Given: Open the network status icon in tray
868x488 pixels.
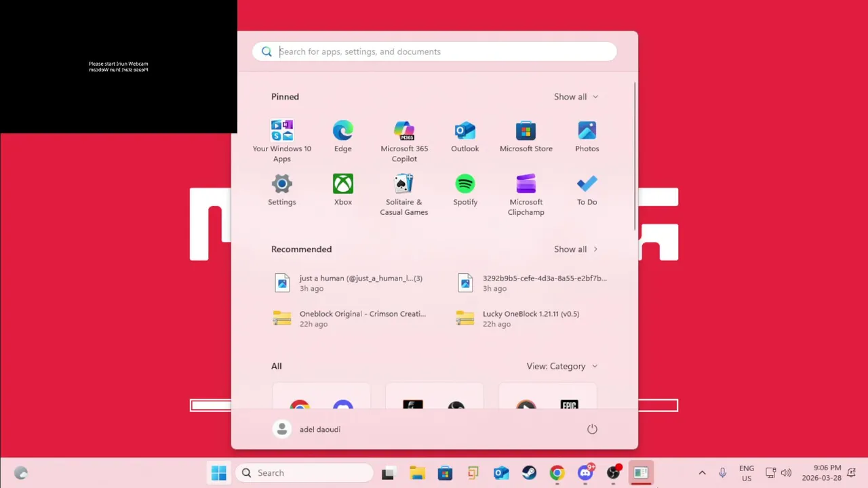Looking at the screenshot, I should [x=771, y=473].
